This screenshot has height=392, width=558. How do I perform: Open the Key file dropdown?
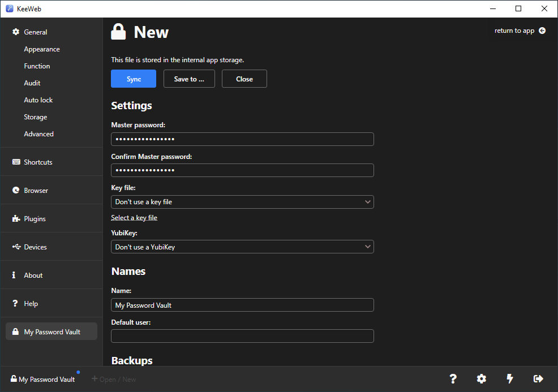242,201
